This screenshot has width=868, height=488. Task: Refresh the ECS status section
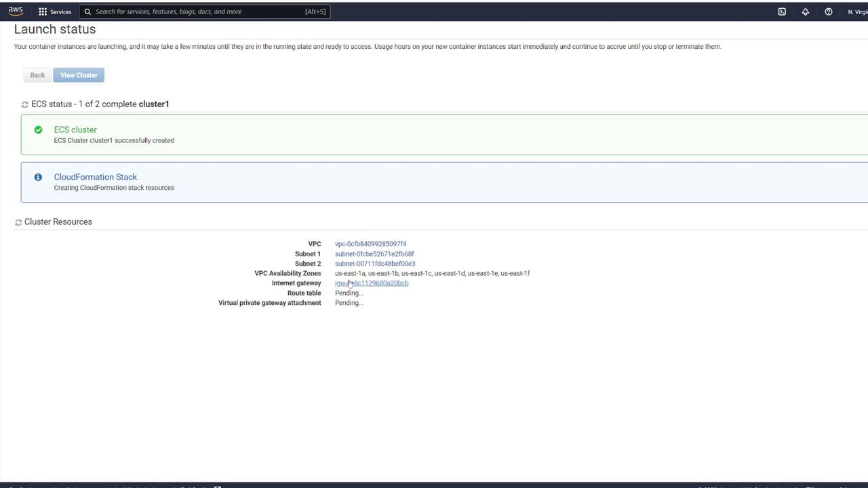pos(25,104)
